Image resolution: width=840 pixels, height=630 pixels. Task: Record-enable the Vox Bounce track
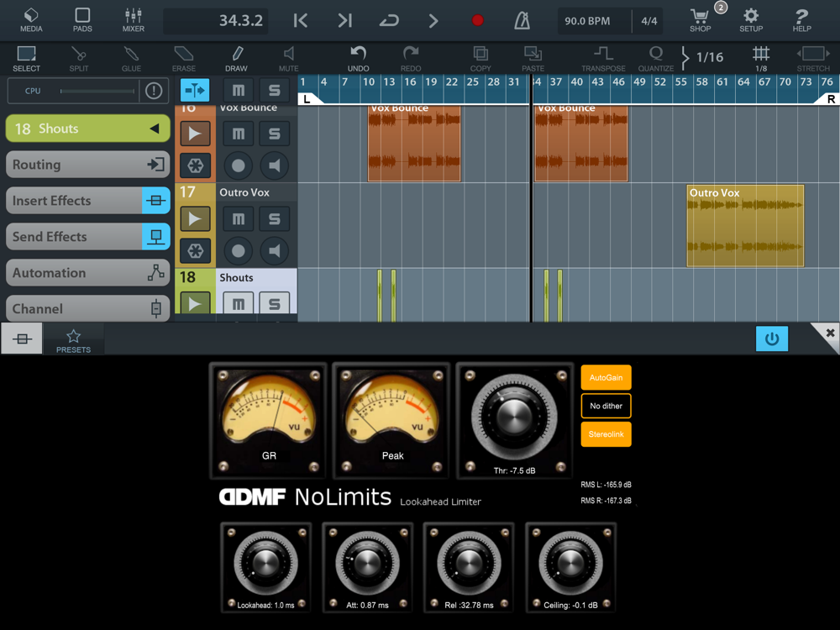point(239,165)
